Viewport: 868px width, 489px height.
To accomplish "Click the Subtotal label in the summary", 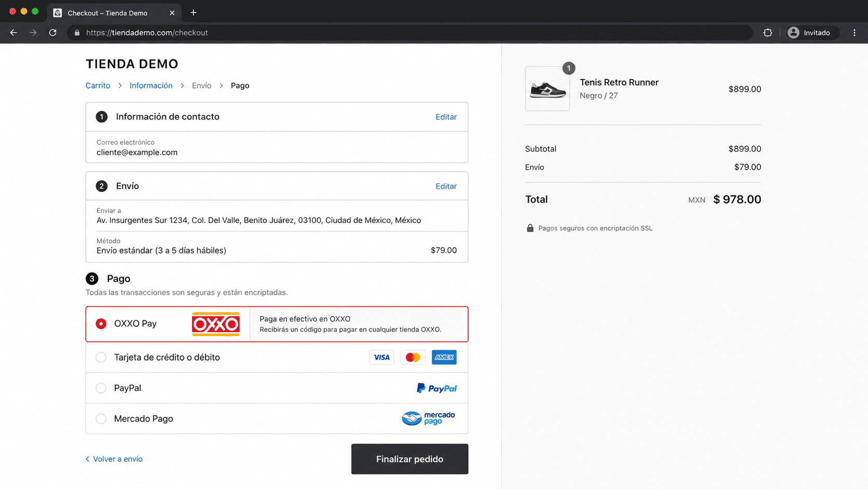I will click(540, 149).
